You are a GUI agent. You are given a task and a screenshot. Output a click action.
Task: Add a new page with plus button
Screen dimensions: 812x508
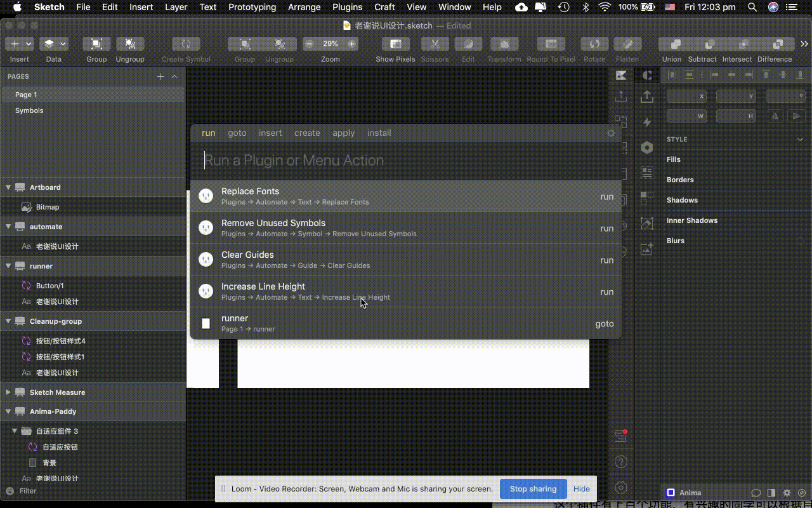coord(160,76)
